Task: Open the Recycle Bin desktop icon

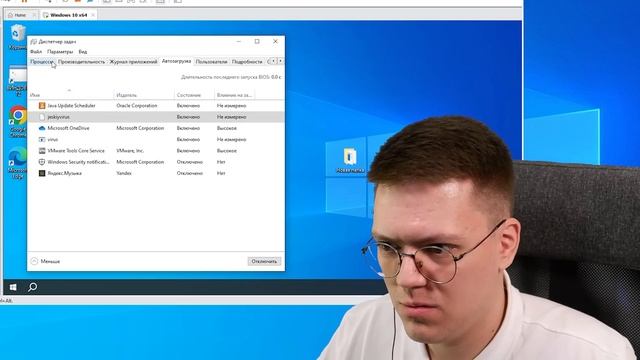Action: point(18,33)
